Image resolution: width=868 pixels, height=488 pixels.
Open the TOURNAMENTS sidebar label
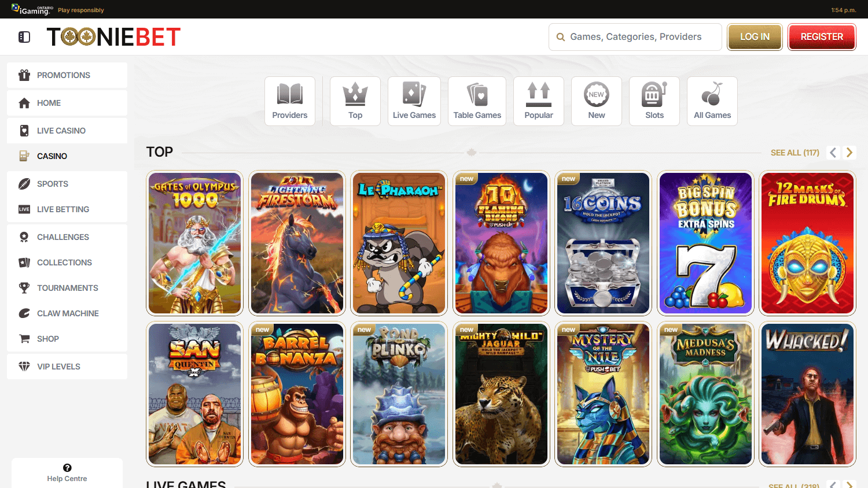click(68, 288)
